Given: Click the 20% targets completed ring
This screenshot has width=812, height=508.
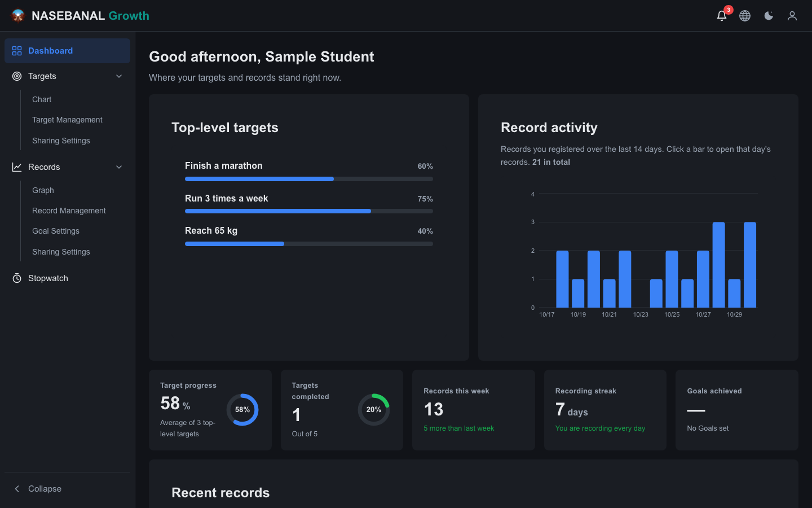Looking at the screenshot, I should tap(374, 410).
